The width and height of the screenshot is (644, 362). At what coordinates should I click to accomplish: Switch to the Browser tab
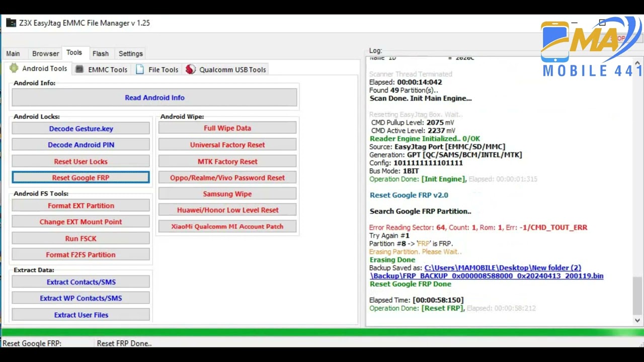(x=45, y=53)
